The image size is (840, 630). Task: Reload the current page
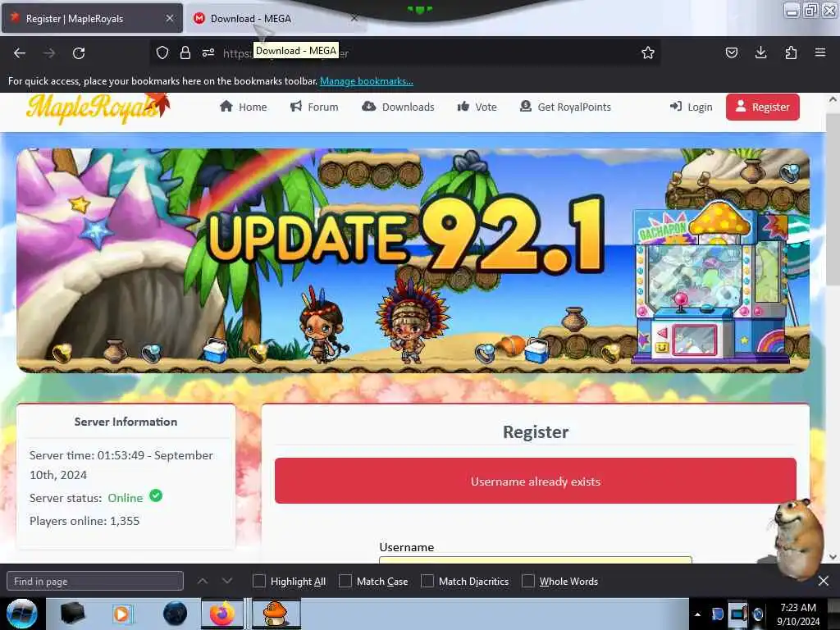tap(79, 52)
